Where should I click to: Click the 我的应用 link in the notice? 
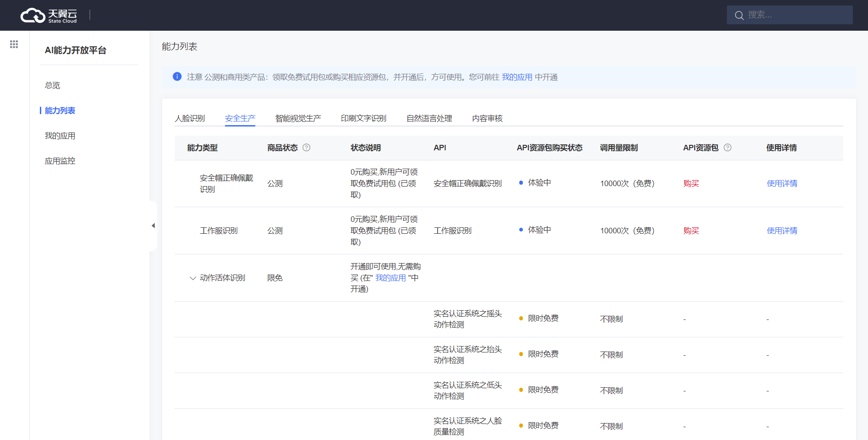pyautogui.click(x=517, y=77)
